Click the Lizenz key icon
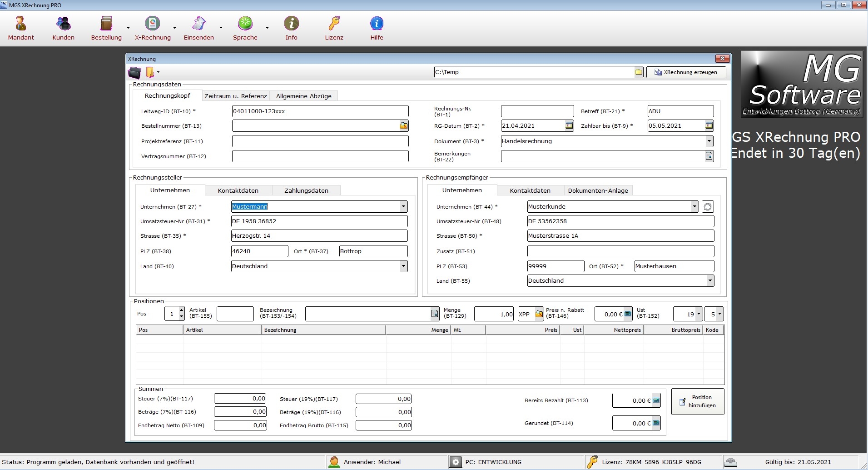This screenshot has height=470, width=868. [334, 28]
